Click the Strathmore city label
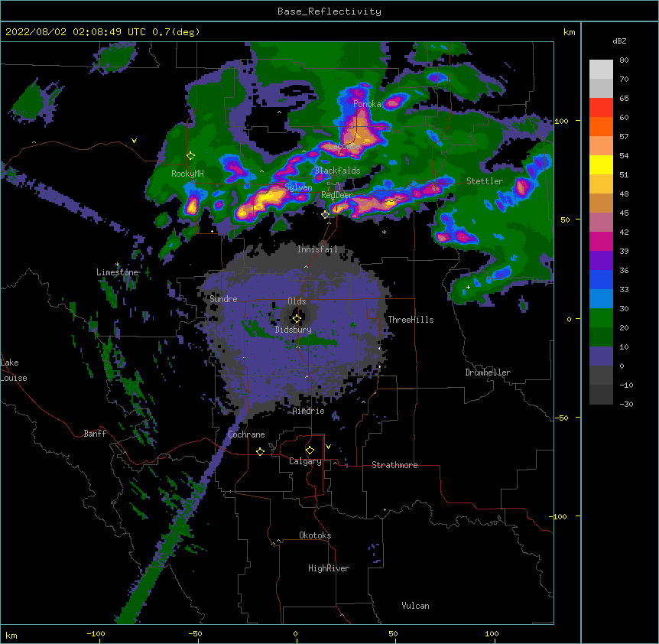The width and height of the screenshot is (659, 644). (394, 465)
